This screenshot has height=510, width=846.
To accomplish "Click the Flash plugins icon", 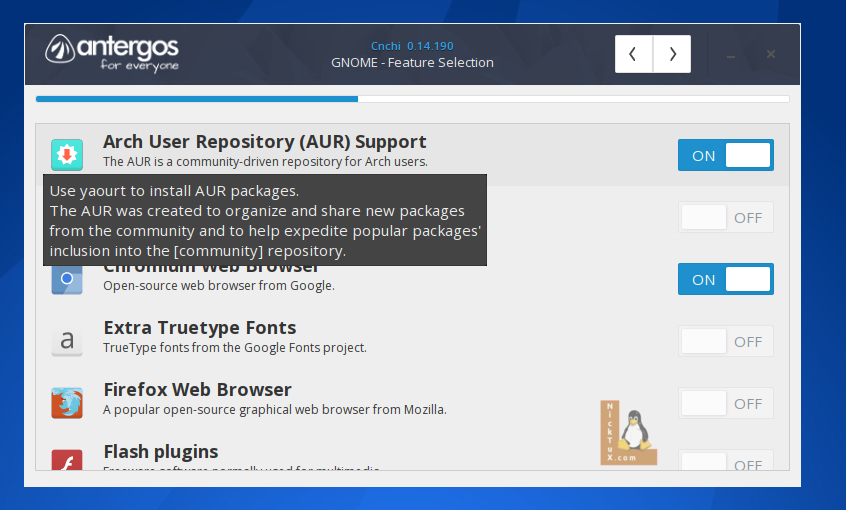I will pos(67,461).
